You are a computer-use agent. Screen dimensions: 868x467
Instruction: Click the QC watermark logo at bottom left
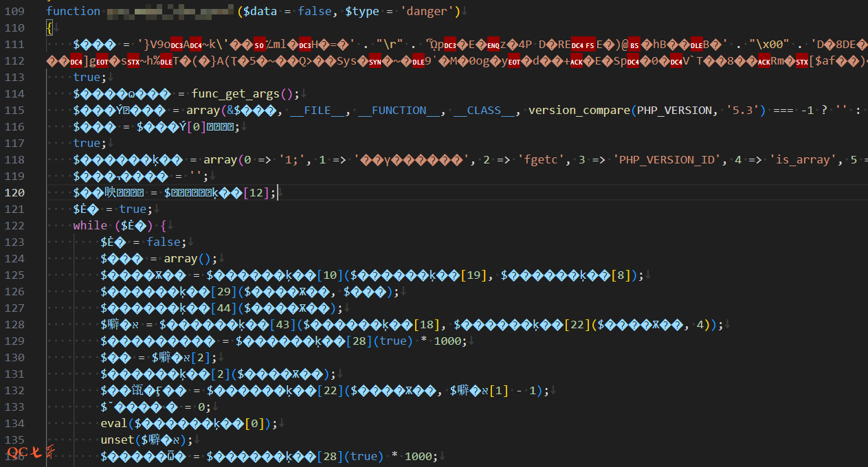click(30, 453)
